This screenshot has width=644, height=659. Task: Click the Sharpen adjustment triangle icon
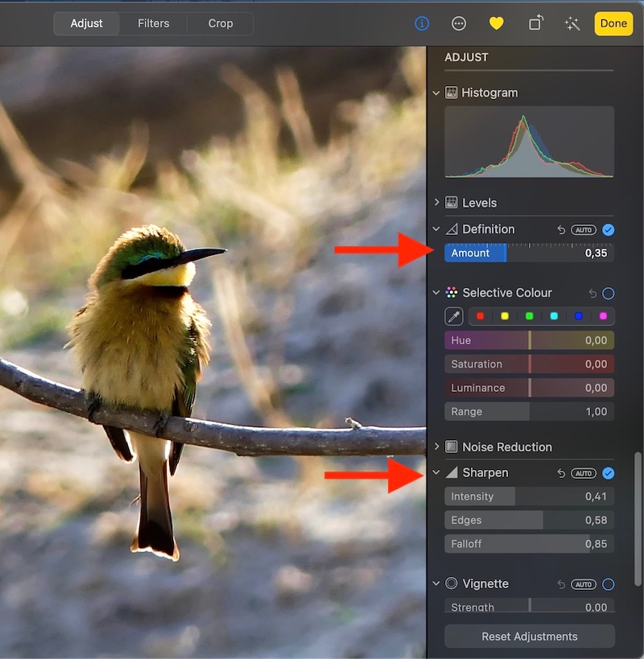[x=452, y=473]
